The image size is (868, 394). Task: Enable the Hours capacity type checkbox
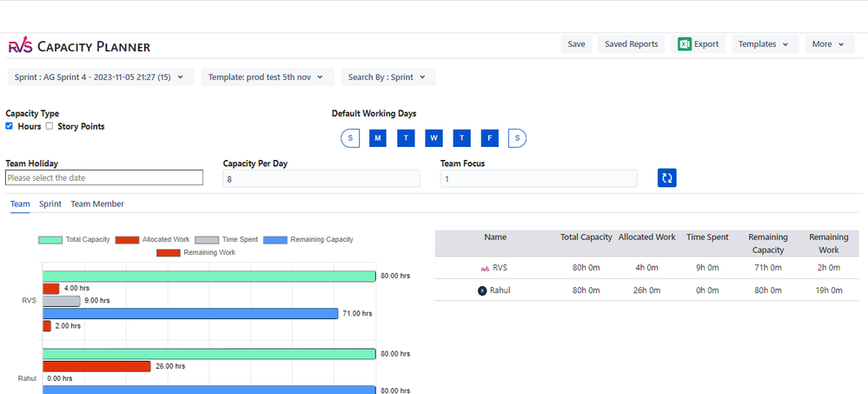(10, 126)
